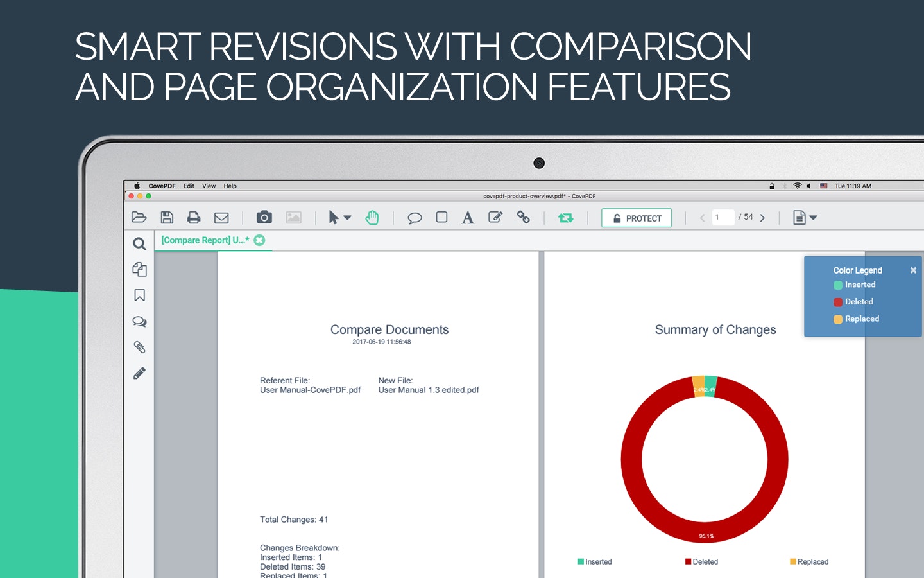Image resolution: width=924 pixels, height=578 pixels.
Task: Select the edit note pencil tool
Action: click(495, 217)
